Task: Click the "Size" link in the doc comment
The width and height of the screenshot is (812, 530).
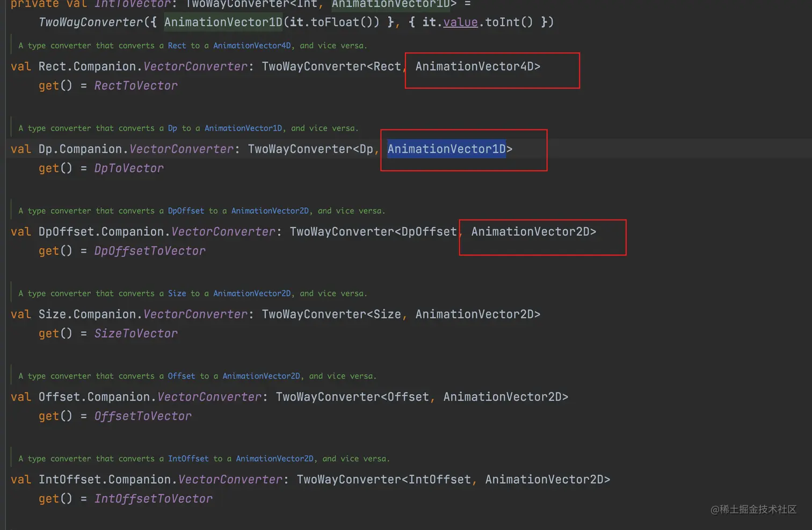Action: [177, 294]
